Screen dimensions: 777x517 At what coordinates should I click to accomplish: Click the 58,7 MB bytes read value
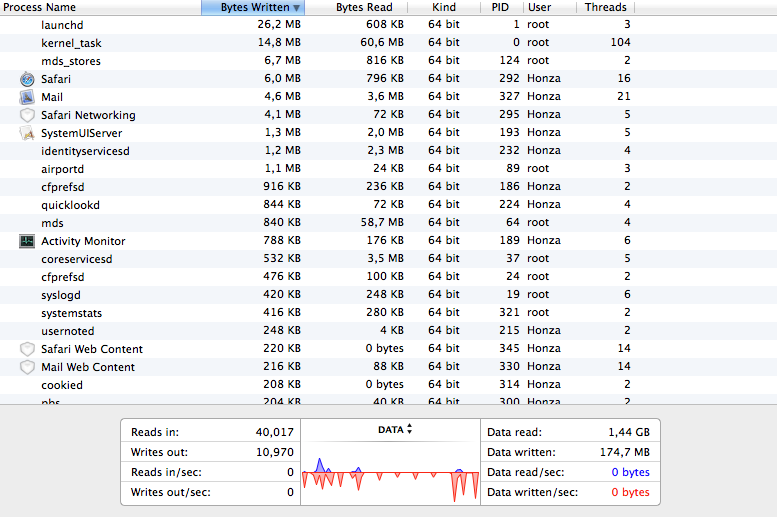[382, 222]
